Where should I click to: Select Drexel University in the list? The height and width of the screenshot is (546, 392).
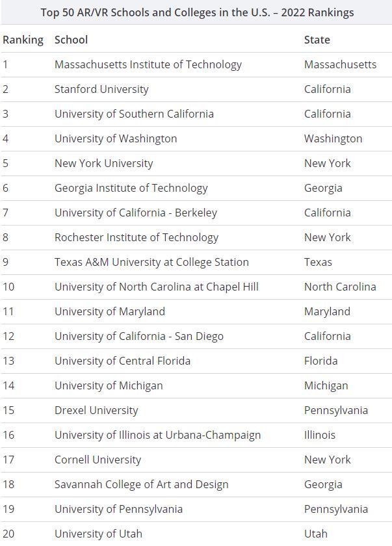(96, 410)
